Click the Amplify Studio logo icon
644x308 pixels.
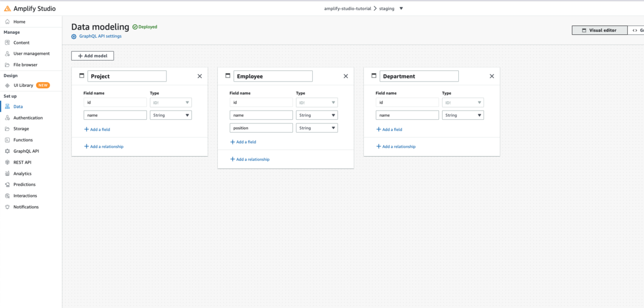coord(8,9)
